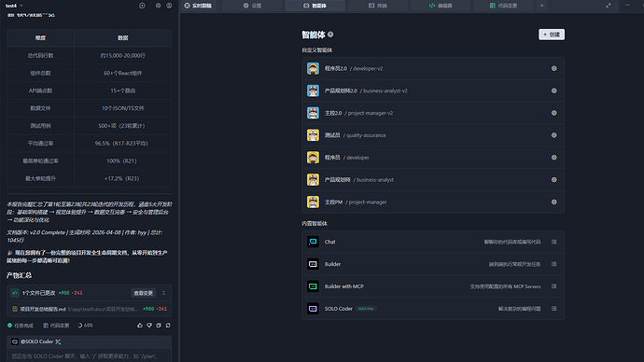644x362 pixels.
Task: Click the Builder agent config icon
Action: (x=554, y=264)
